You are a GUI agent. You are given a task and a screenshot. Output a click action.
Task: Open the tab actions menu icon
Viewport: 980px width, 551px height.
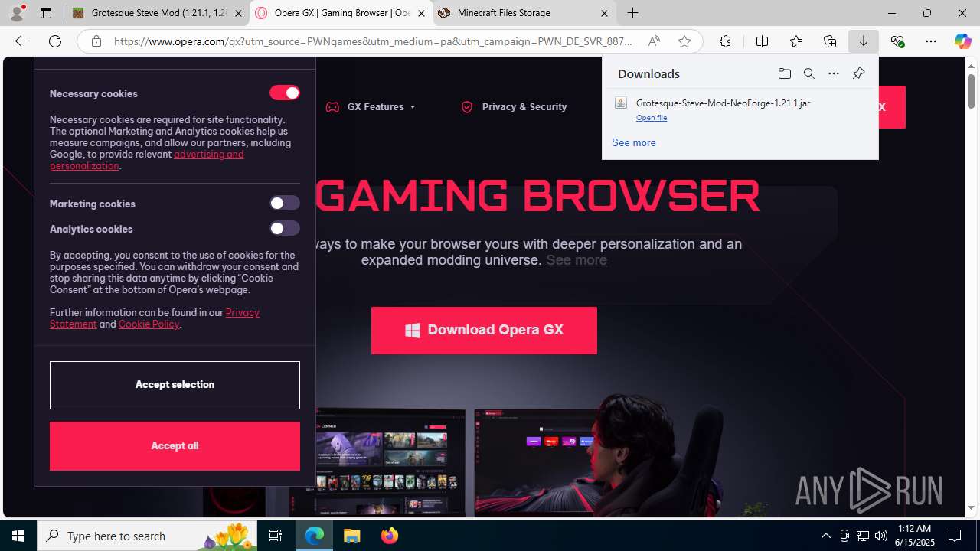click(46, 13)
